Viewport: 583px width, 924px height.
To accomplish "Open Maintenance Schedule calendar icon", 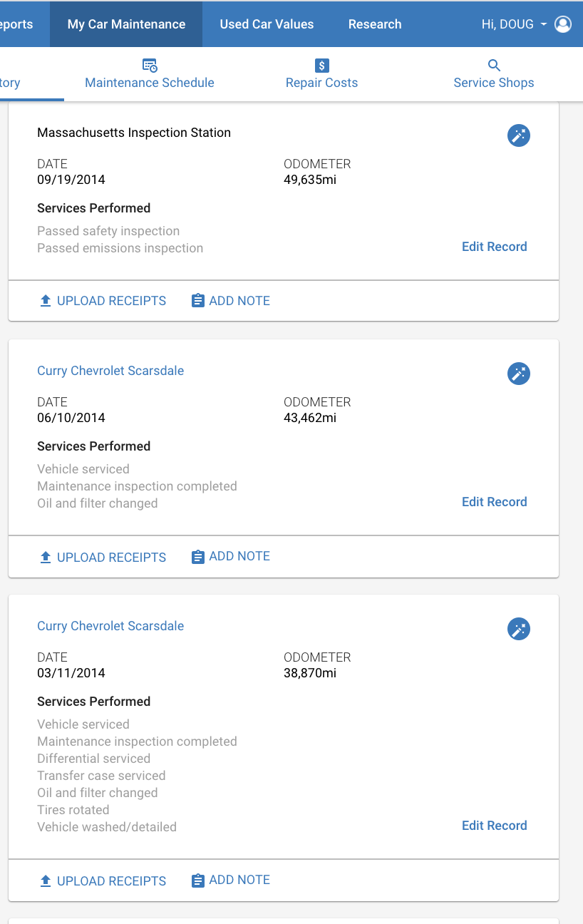I will (x=150, y=66).
